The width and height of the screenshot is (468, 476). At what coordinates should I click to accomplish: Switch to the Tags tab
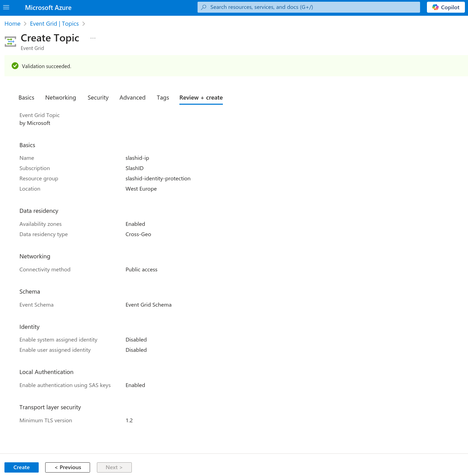(163, 98)
